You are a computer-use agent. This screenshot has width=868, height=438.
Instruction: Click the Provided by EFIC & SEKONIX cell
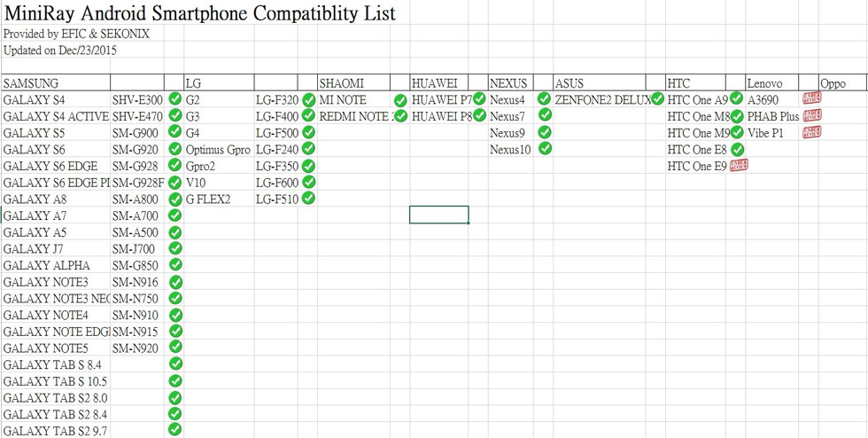(76, 34)
